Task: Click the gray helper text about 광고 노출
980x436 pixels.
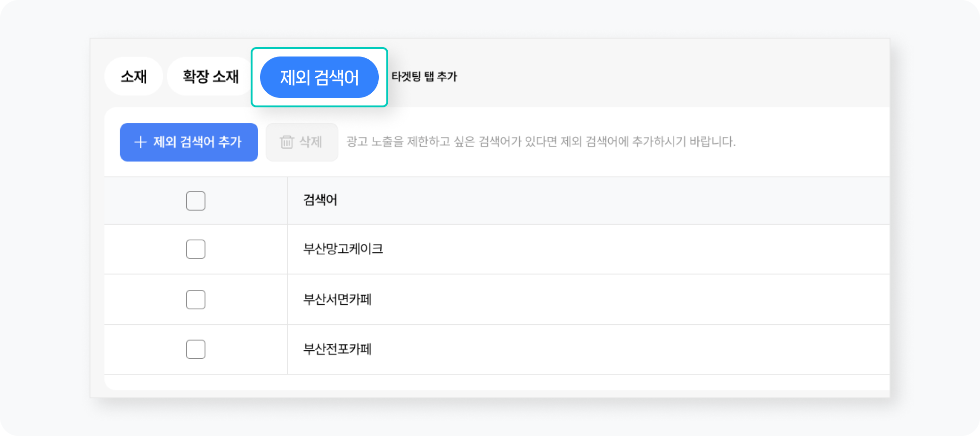Action: (x=541, y=142)
